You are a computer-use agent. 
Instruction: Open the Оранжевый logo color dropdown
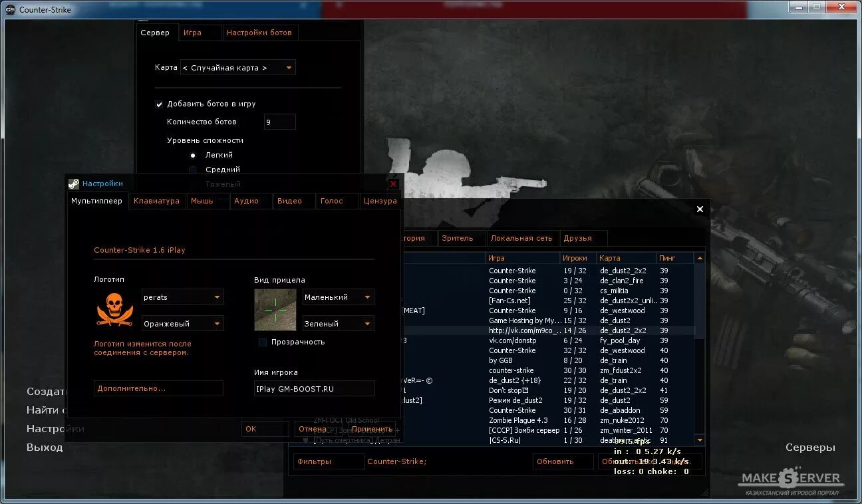click(x=183, y=324)
